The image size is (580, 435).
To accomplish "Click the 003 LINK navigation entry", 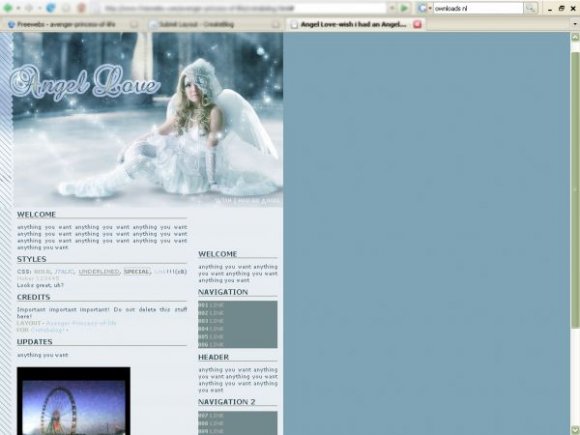I will 211,321.
